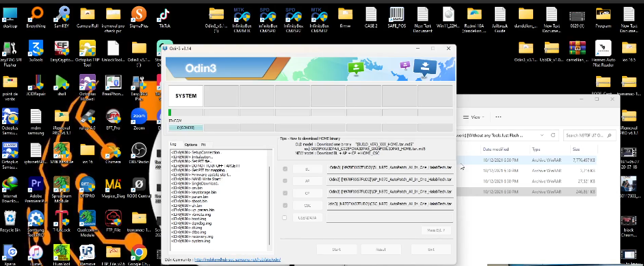Open the Jailbreak Guide text file
This screenshot has height=266, width=644.
click(500, 20)
